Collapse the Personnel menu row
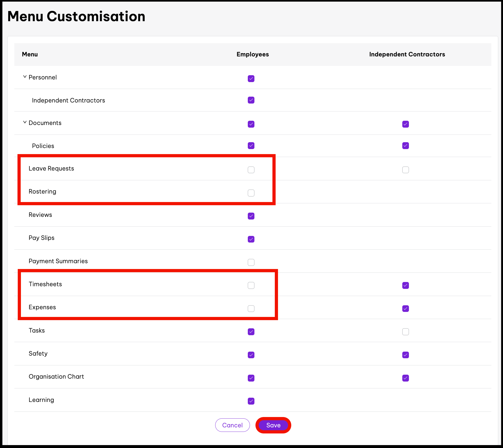 [25, 77]
